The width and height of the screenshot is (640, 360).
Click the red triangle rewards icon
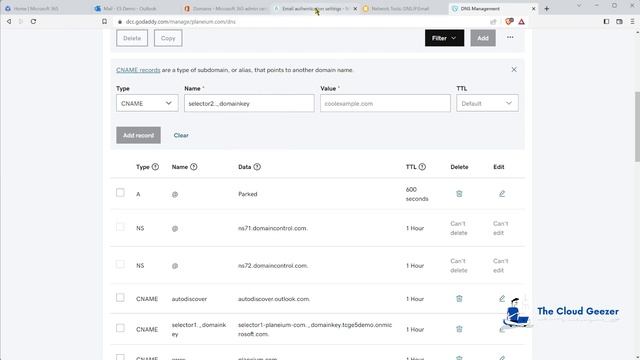(522, 22)
